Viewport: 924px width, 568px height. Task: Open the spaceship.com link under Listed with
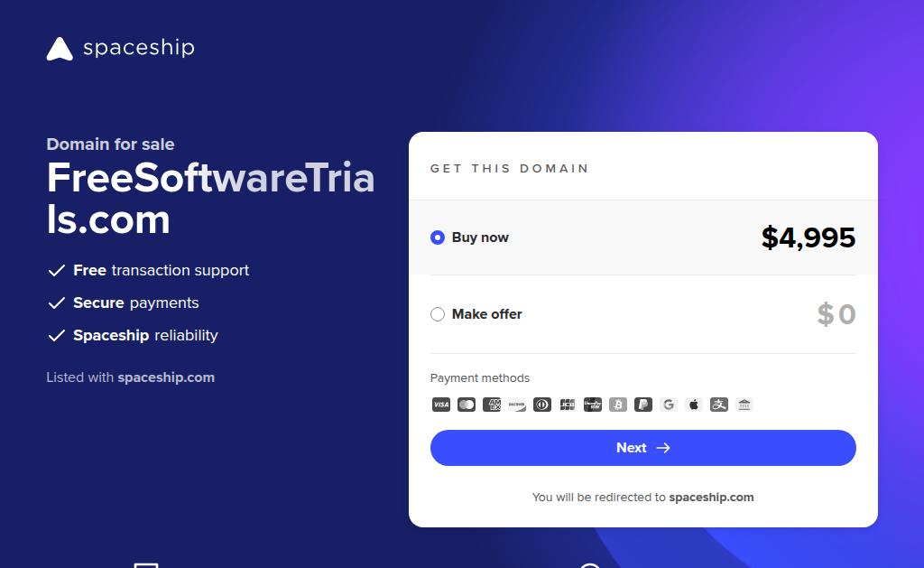coord(166,377)
